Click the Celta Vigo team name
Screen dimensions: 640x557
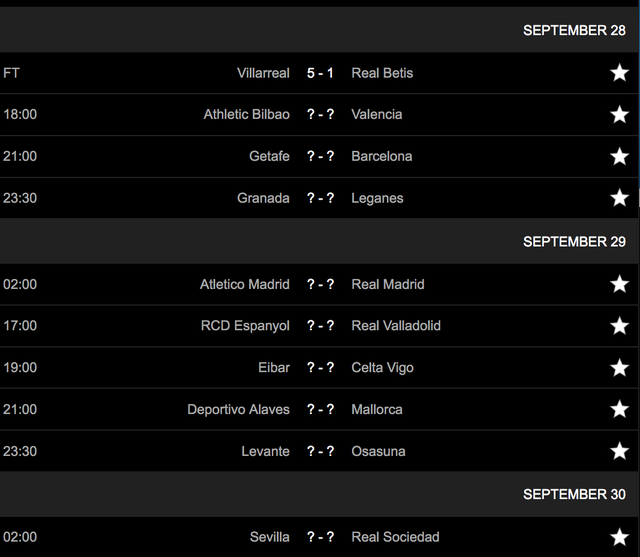pos(383,367)
